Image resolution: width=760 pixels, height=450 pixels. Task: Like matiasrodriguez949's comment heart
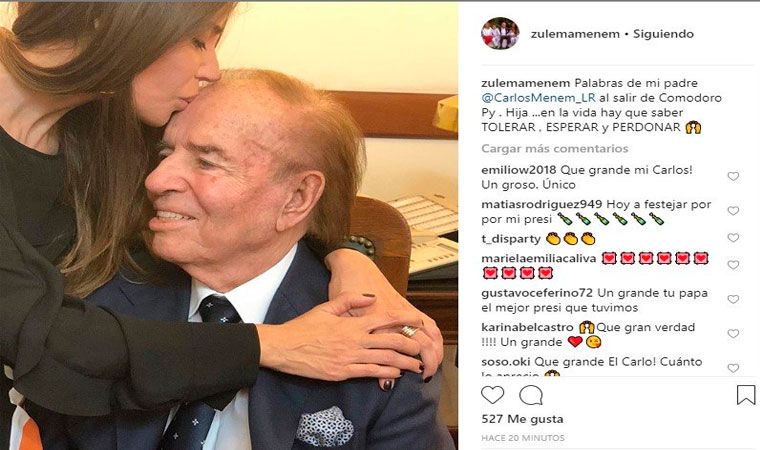pyautogui.click(x=733, y=211)
